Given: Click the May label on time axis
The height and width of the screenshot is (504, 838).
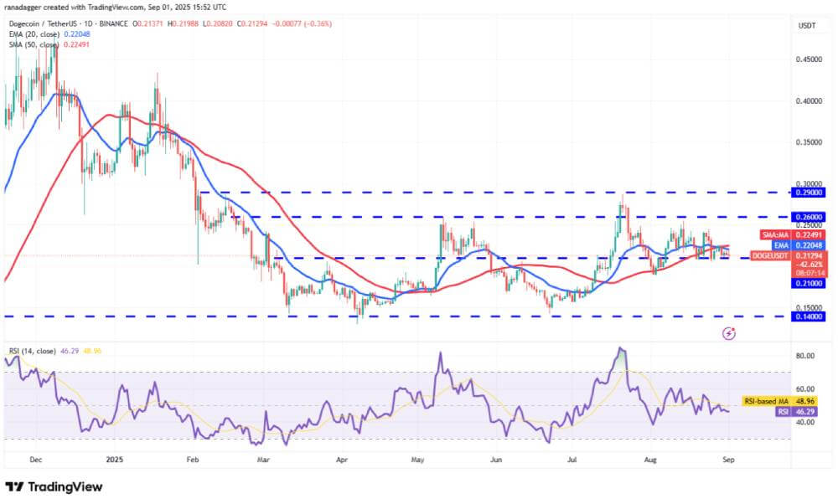Looking at the screenshot, I should [417, 460].
